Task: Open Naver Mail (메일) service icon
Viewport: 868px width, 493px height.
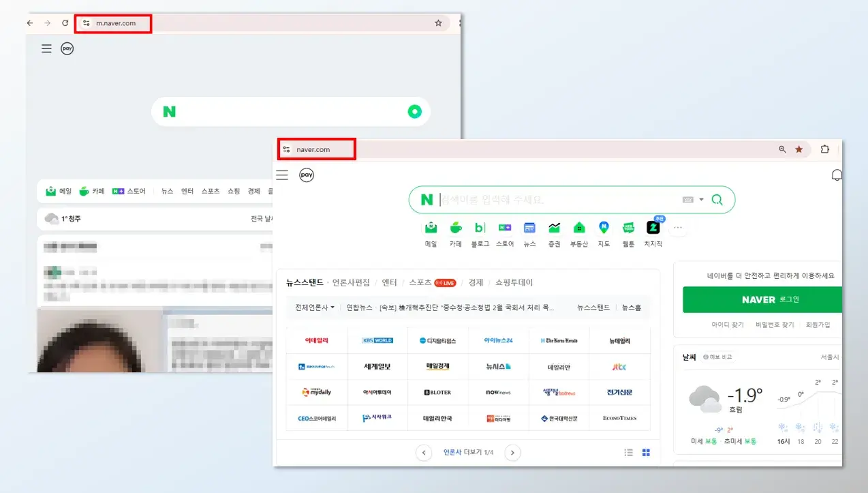Action: coord(431,228)
